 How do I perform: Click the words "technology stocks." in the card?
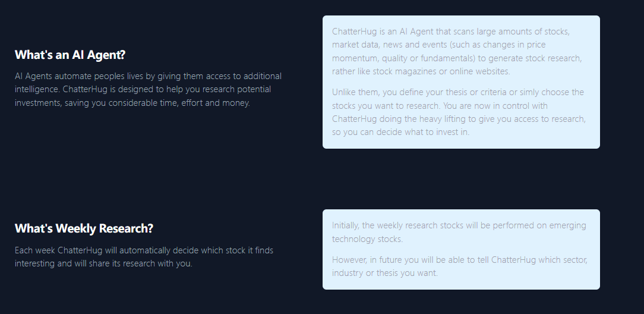coord(367,239)
